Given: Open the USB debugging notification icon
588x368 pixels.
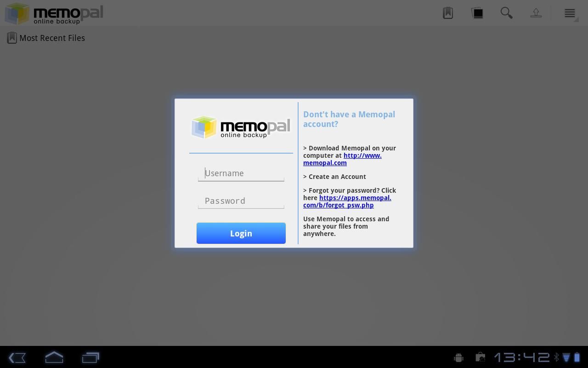Looking at the screenshot, I should click(458, 357).
